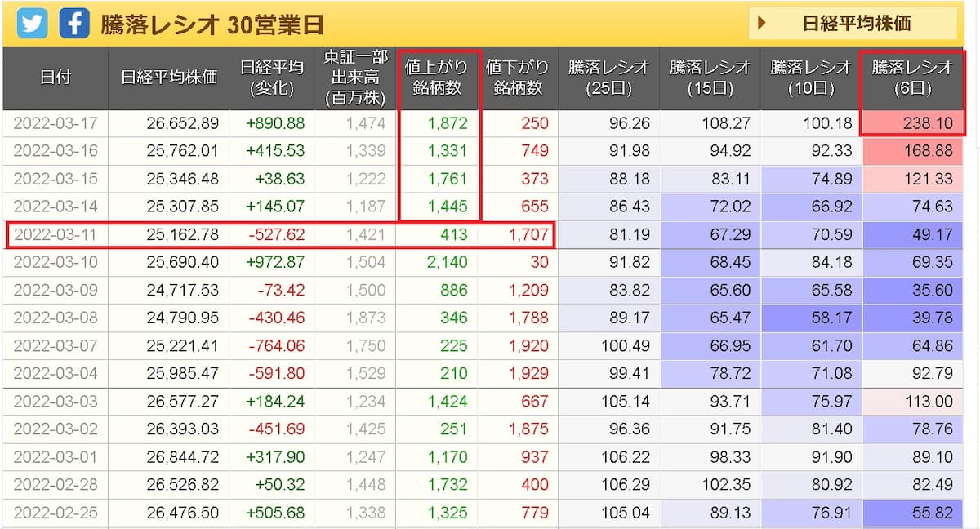The image size is (980, 529).
Task: Click the 日付 column header
Action: [x=56, y=78]
